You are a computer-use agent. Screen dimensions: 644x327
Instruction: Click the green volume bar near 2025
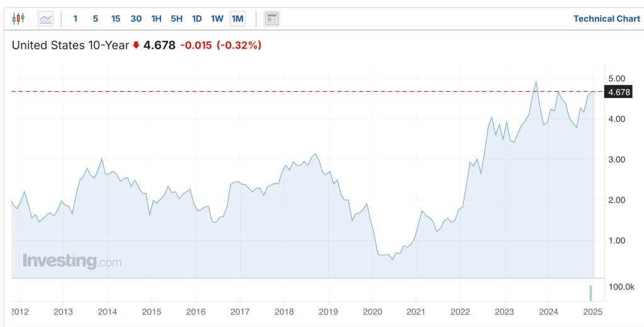tap(590, 293)
